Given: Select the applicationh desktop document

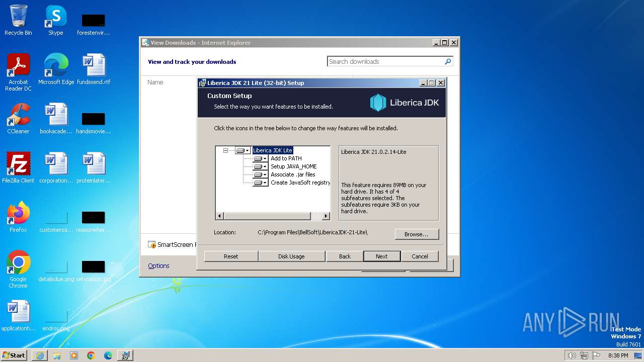Looking at the screenshot, I should pos(18,316).
